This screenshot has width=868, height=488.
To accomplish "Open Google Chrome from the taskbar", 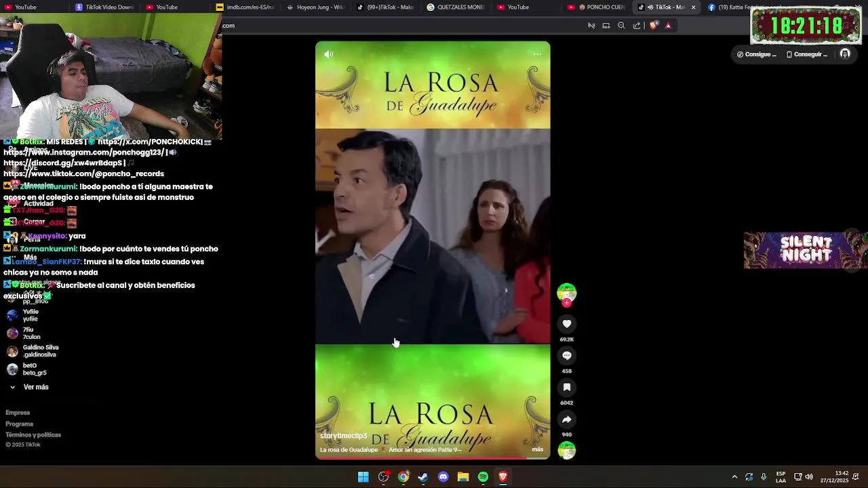I will point(403,477).
